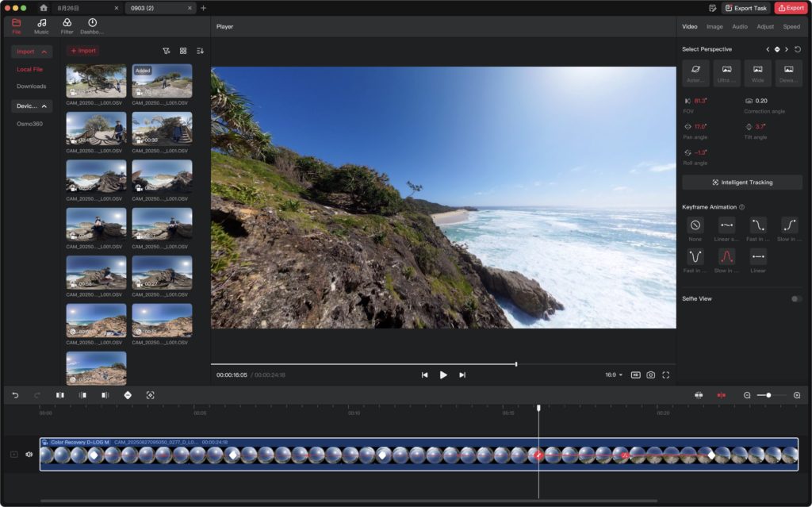Click the player progress bar handle

pos(516,364)
